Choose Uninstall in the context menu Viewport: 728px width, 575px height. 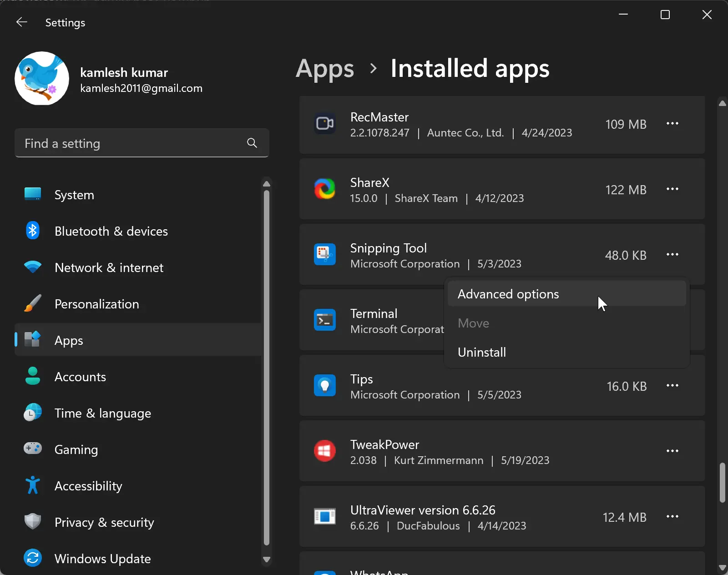pos(567,352)
